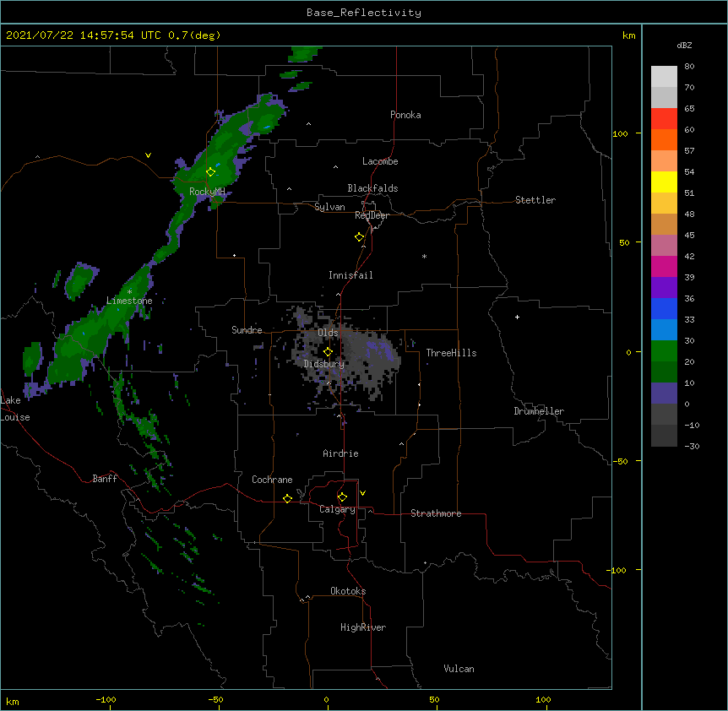Click the asterisk marker above Limestone
This screenshot has width=728, height=711.
pos(129,291)
